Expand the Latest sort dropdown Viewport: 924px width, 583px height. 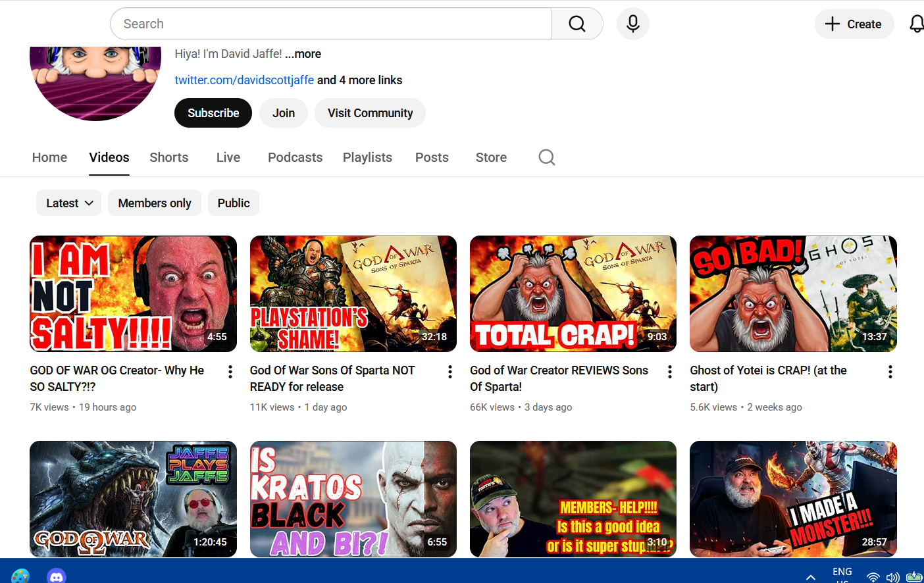69,203
